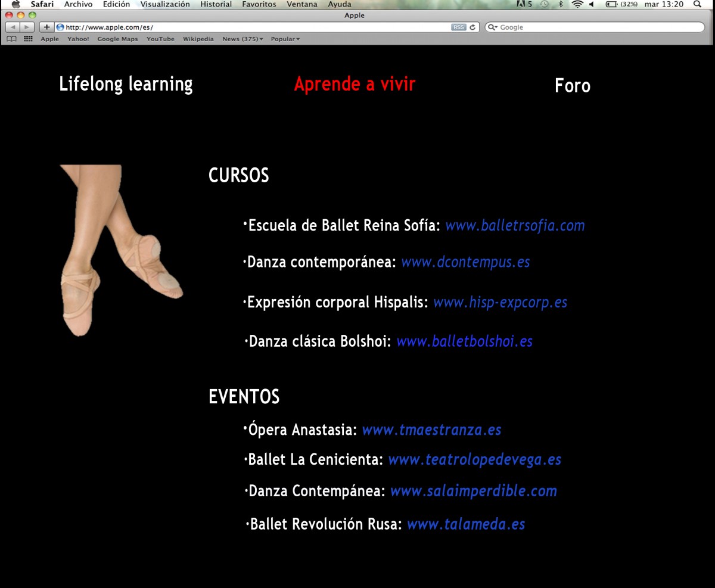The image size is (715, 588).
Task: Click the Google search field
Action: tap(596, 27)
